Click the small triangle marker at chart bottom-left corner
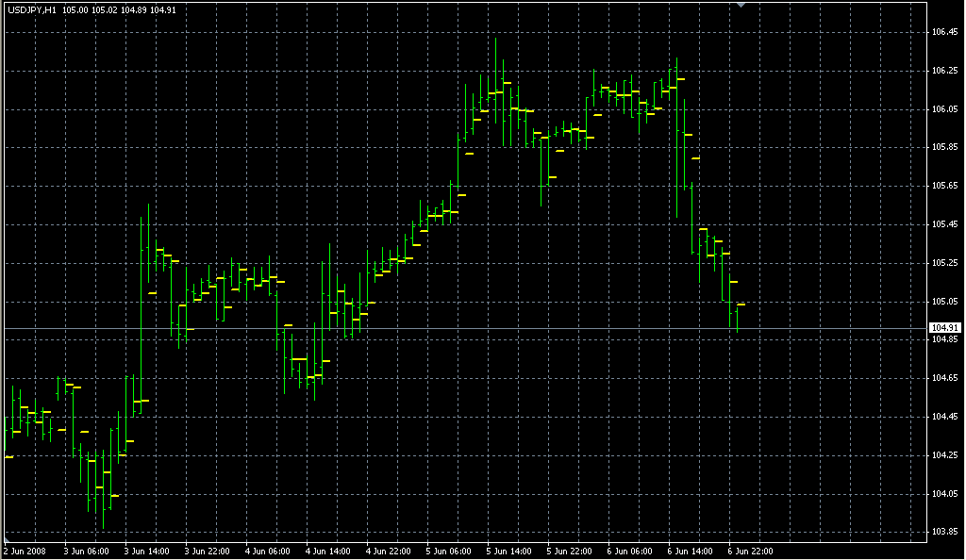This screenshot has width=966, height=560. [x=7, y=539]
